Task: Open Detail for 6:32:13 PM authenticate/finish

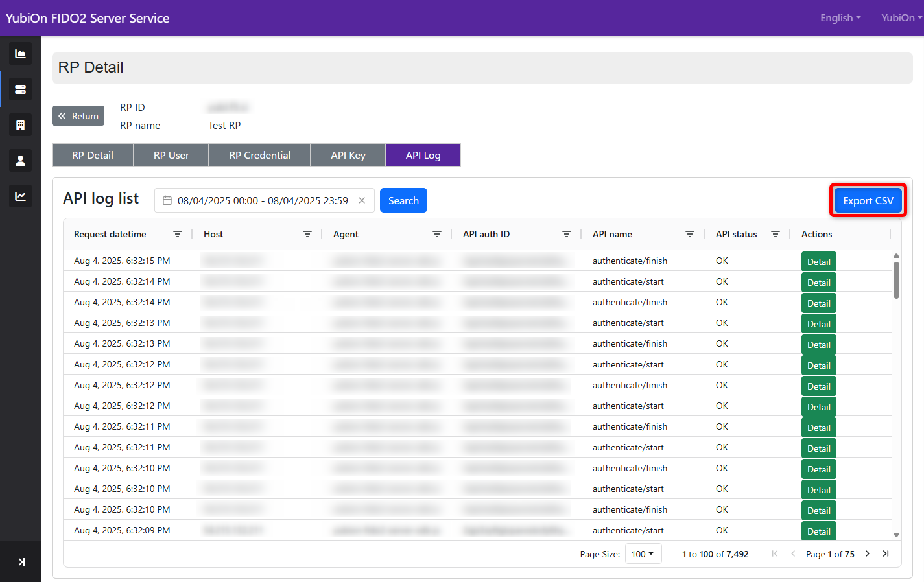Action: point(819,344)
